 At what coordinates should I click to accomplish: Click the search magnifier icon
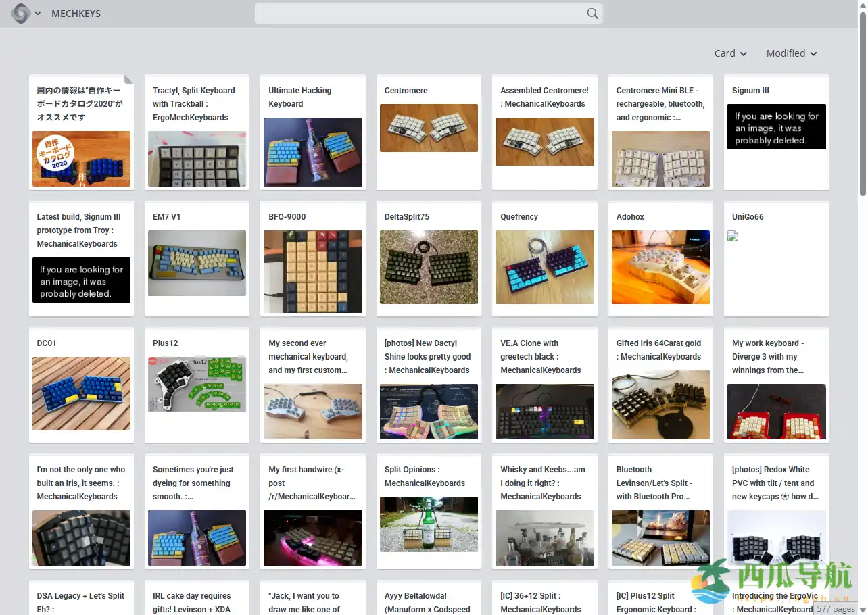(x=592, y=14)
